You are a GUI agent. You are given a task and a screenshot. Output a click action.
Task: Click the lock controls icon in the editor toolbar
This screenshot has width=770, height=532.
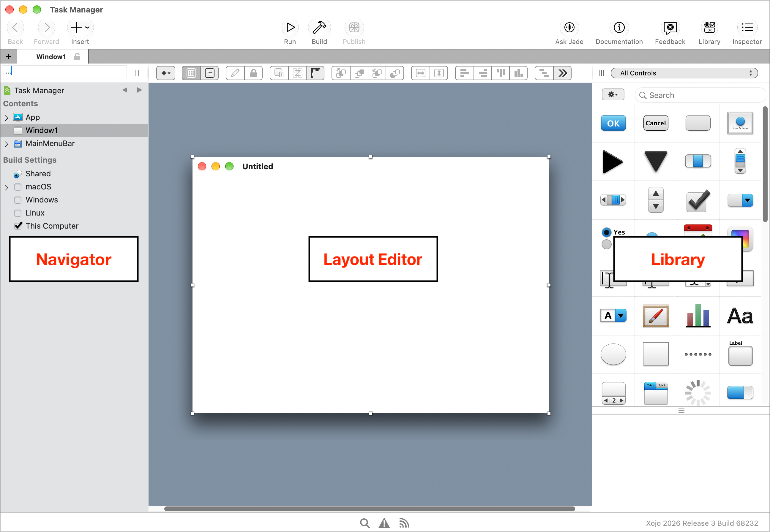(253, 73)
